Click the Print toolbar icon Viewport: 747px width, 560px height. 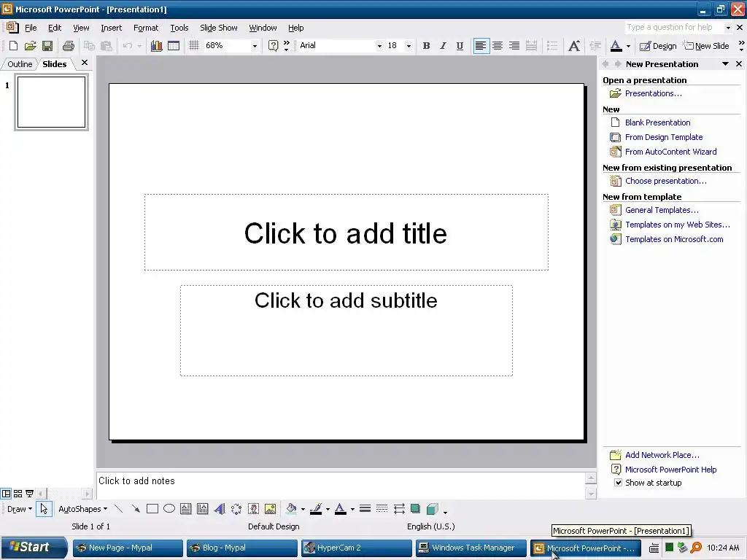(x=69, y=46)
